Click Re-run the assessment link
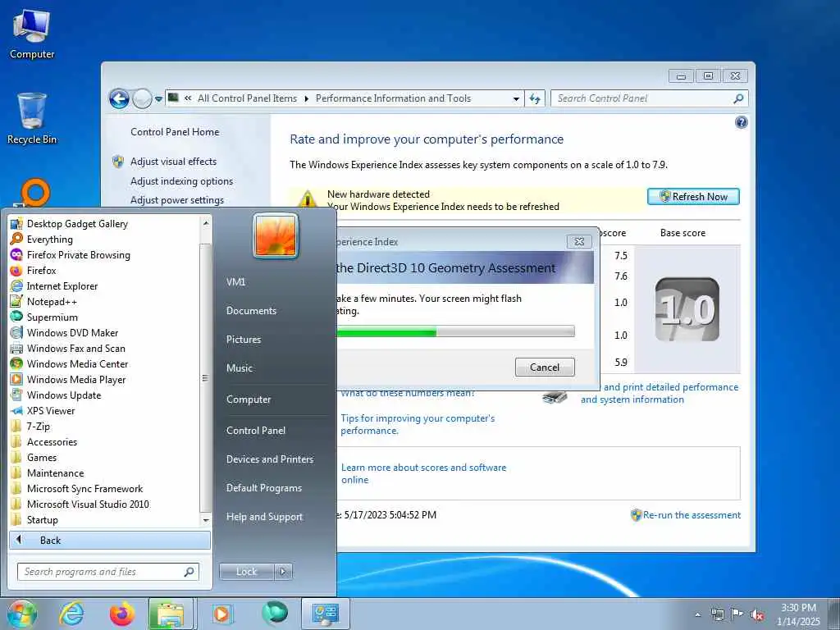 692,515
